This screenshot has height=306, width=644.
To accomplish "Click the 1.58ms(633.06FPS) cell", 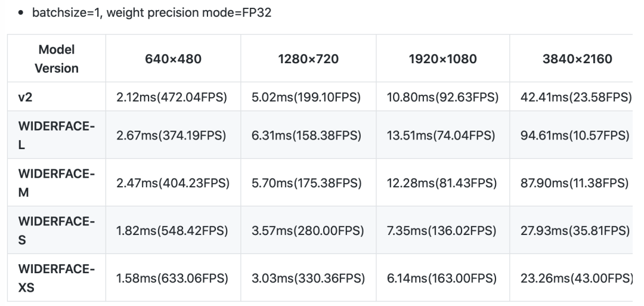I will [173, 277].
